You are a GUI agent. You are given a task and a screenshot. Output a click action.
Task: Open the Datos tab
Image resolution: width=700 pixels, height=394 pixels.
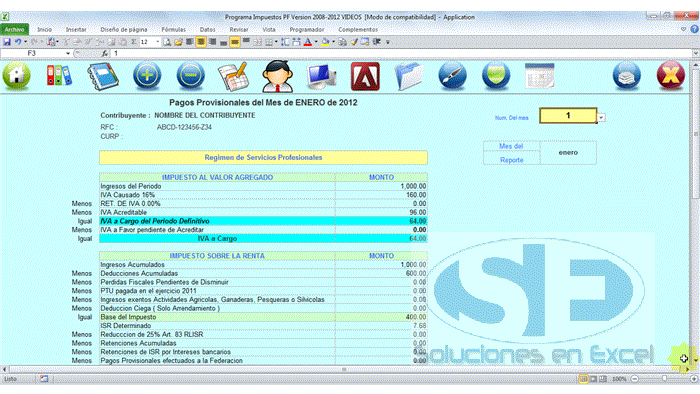207,29
